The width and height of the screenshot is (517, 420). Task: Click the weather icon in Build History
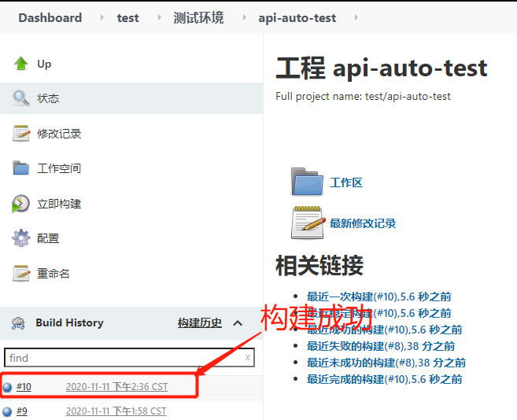pos(18,323)
